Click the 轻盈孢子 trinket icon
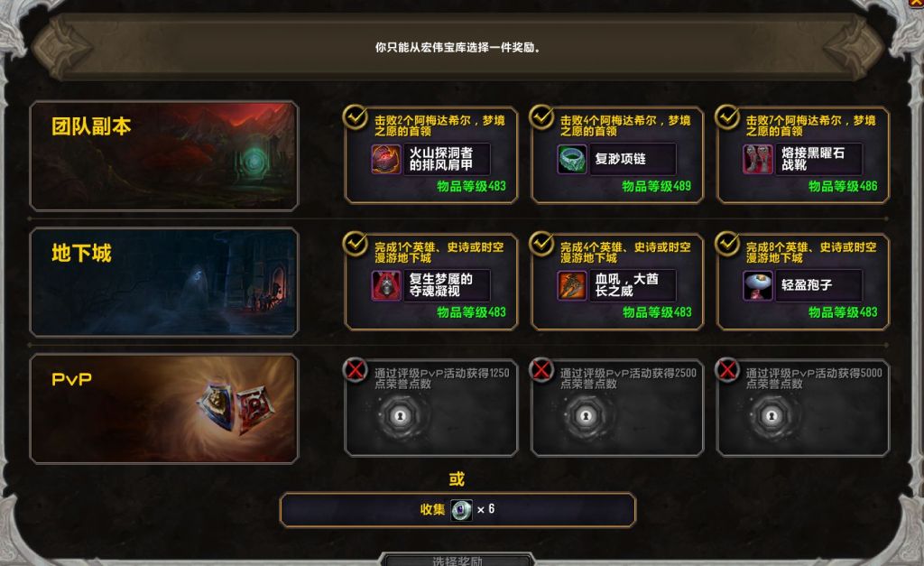Viewport: 924px width, 566px height. [x=758, y=285]
